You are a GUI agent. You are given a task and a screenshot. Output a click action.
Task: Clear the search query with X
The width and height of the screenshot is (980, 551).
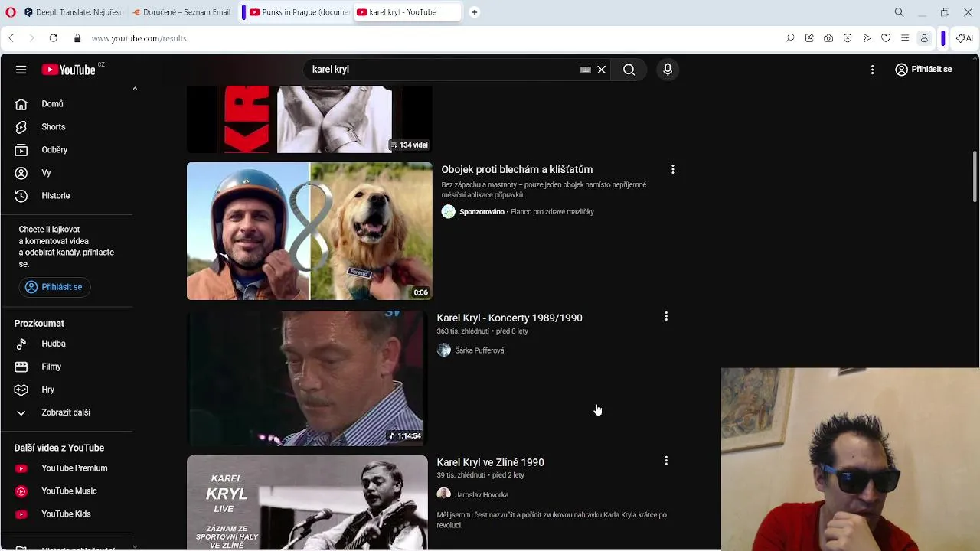[x=602, y=70]
